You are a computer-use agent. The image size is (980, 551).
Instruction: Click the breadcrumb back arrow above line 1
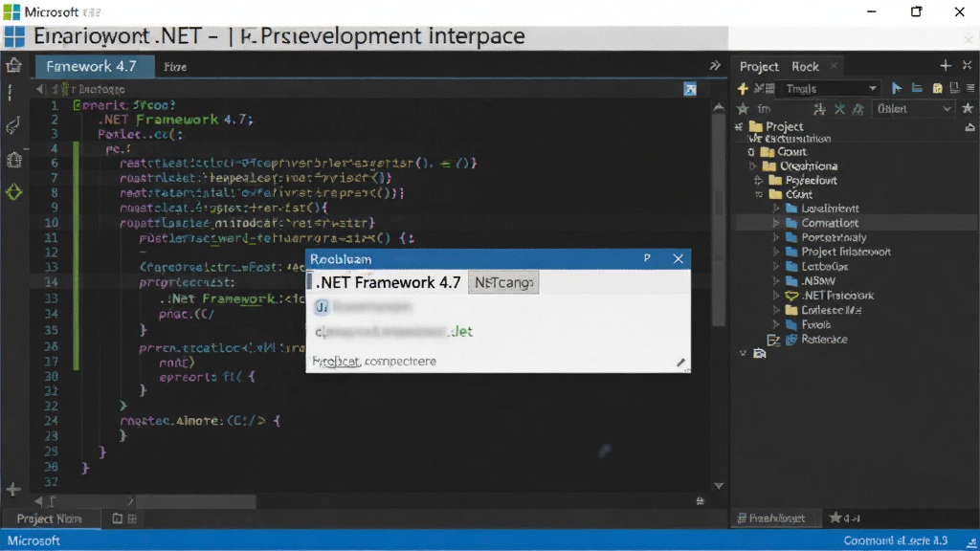point(40,89)
